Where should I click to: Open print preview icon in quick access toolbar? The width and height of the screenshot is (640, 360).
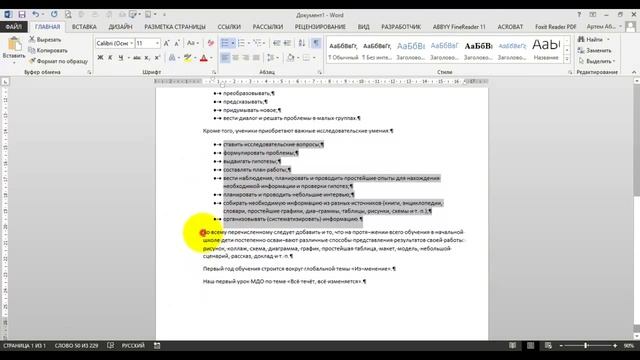pos(68,15)
